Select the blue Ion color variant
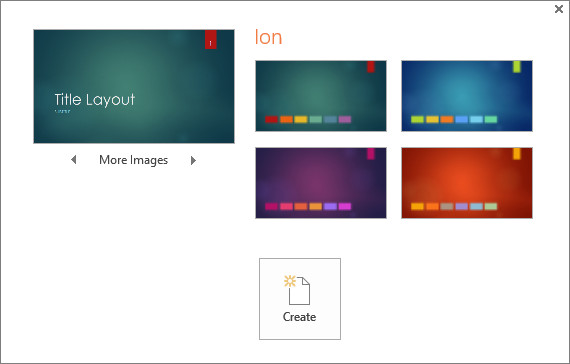This screenshot has width=570, height=364. click(x=467, y=96)
